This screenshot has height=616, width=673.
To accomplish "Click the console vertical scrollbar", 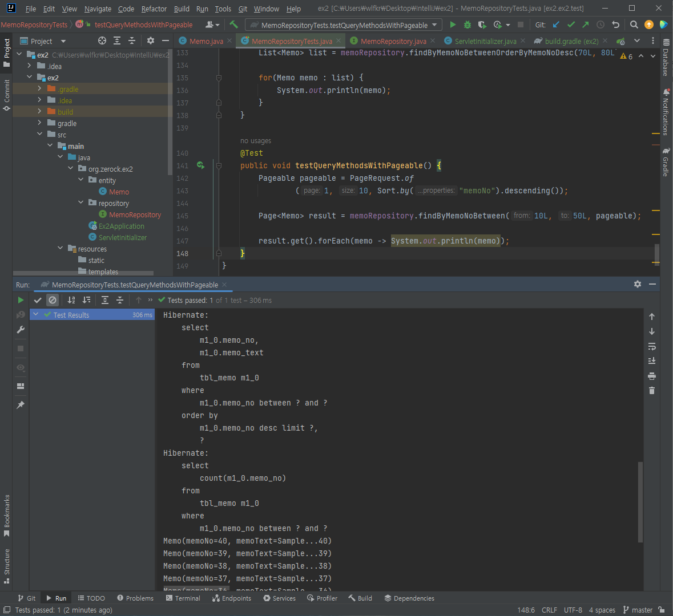I will click(x=640, y=502).
